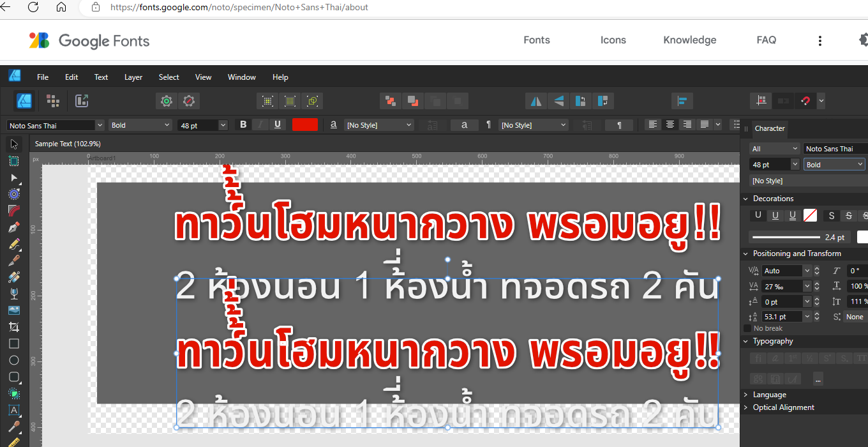Open the Alignment options icon
Screen dimensions: 868x447
pos(682,101)
